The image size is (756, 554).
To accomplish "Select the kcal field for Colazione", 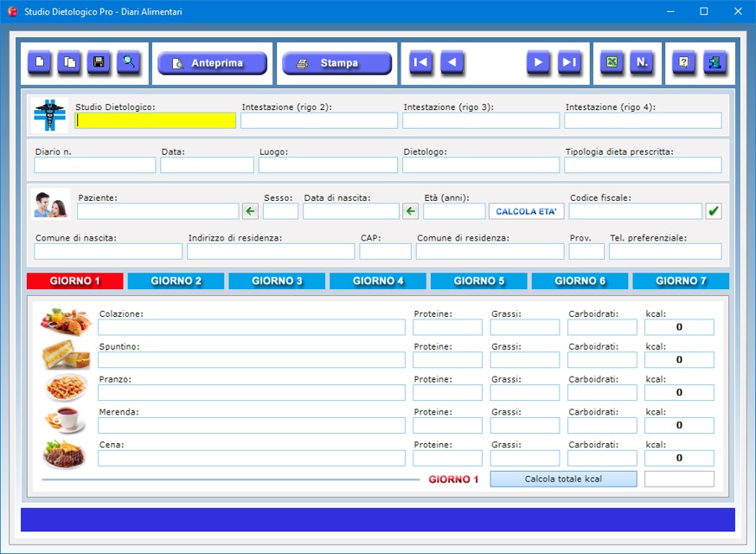I will click(x=679, y=327).
